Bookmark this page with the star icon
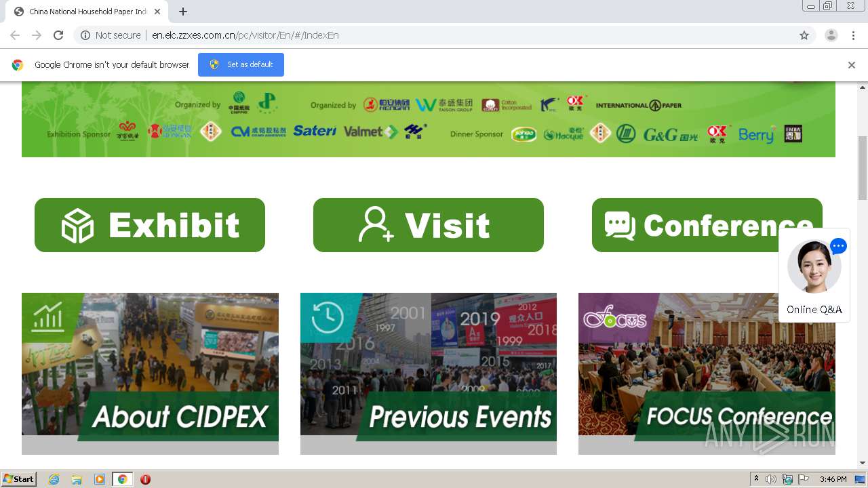 pyautogui.click(x=804, y=35)
